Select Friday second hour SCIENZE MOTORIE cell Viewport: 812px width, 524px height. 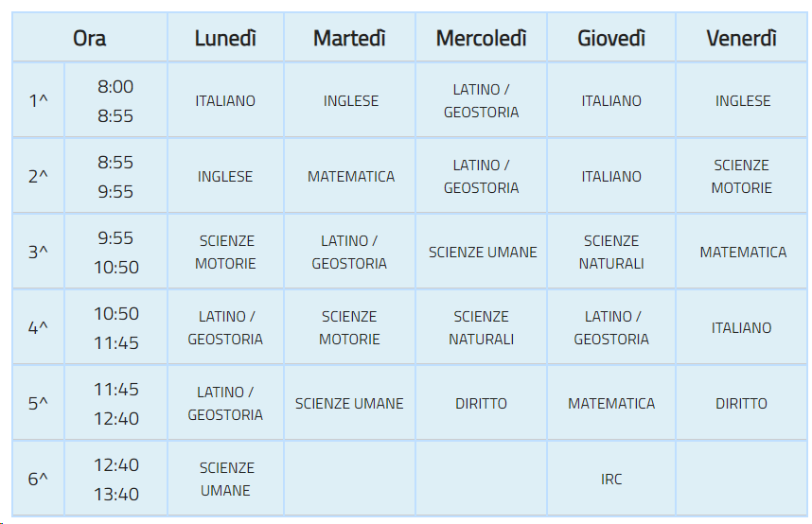742,176
